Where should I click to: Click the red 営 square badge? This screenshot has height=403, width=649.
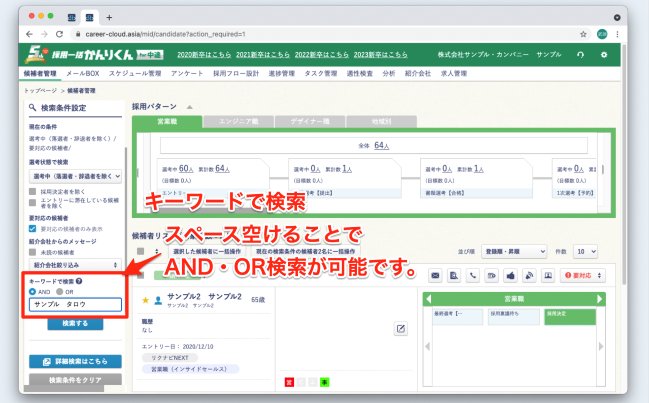pyautogui.click(x=289, y=382)
